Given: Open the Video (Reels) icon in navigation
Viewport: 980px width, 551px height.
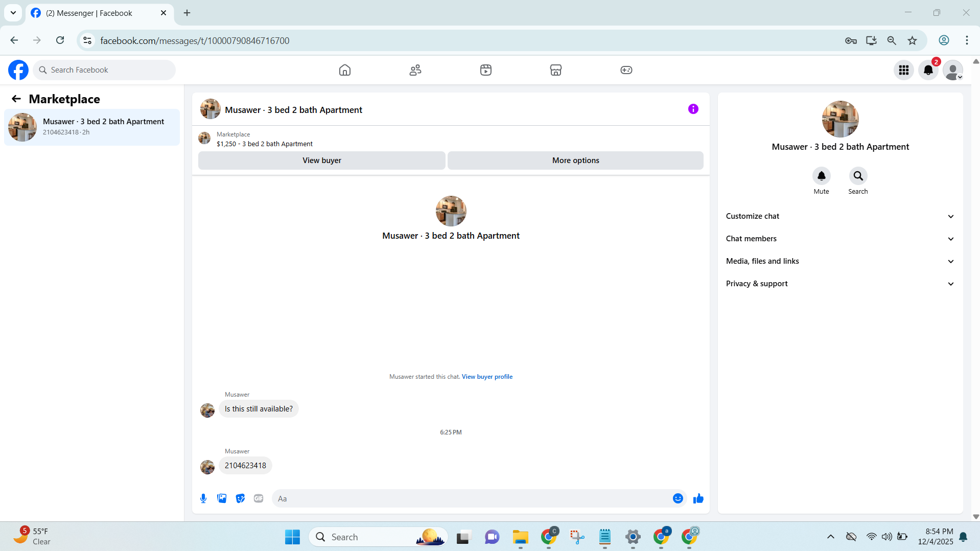Looking at the screenshot, I should point(486,70).
